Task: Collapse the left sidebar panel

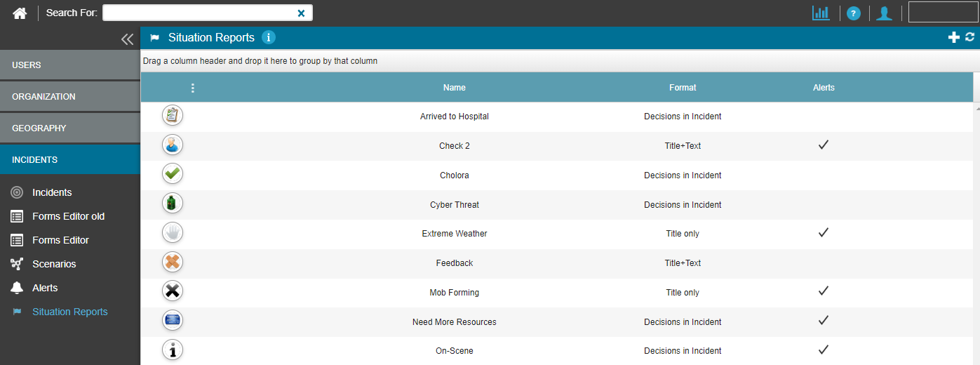Action: [127, 39]
